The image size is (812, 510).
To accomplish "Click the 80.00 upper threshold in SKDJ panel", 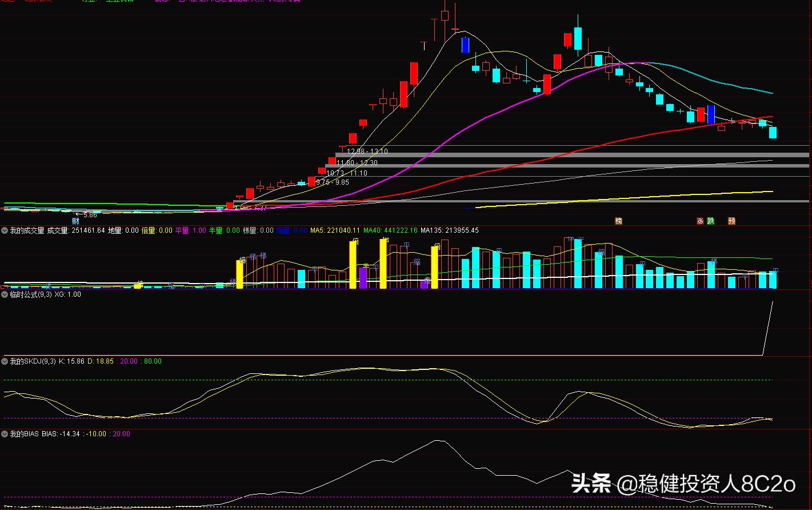I will pyautogui.click(x=152, y=361).
